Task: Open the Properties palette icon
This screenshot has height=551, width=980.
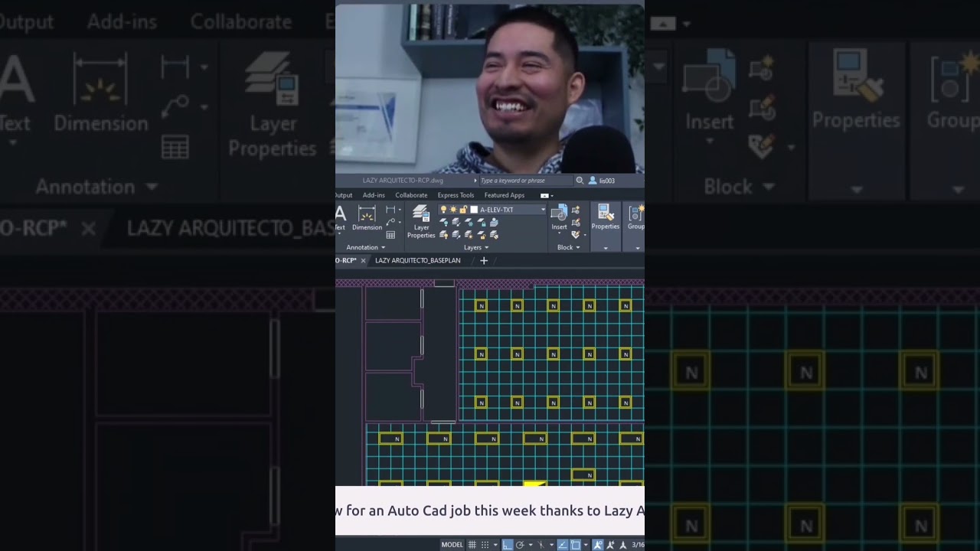Action: coord(606,217)
